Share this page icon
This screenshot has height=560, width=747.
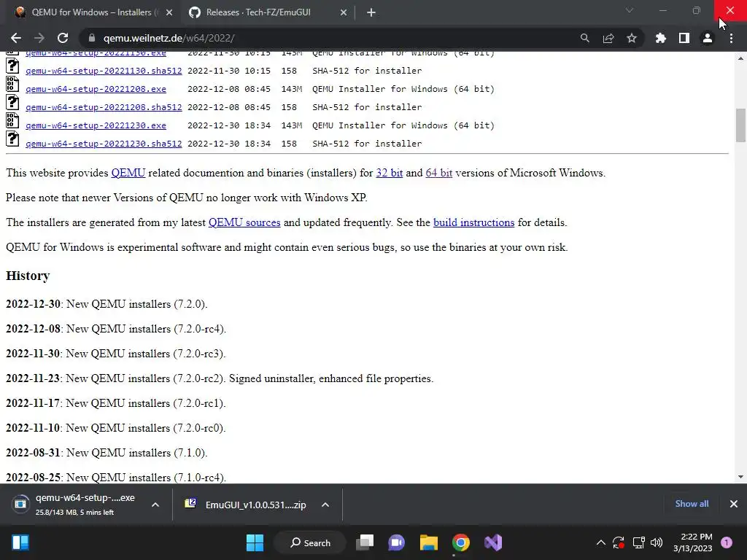click(608, 38)
